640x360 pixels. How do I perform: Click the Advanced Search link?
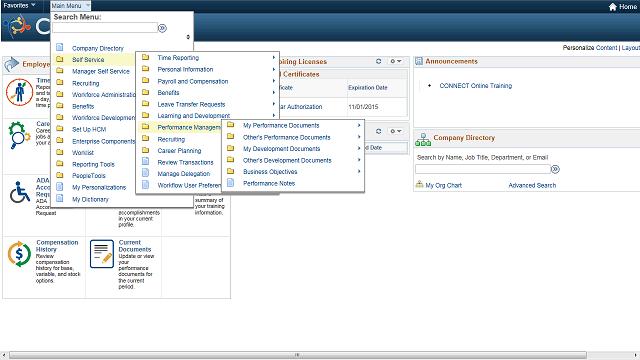[532, 185]
